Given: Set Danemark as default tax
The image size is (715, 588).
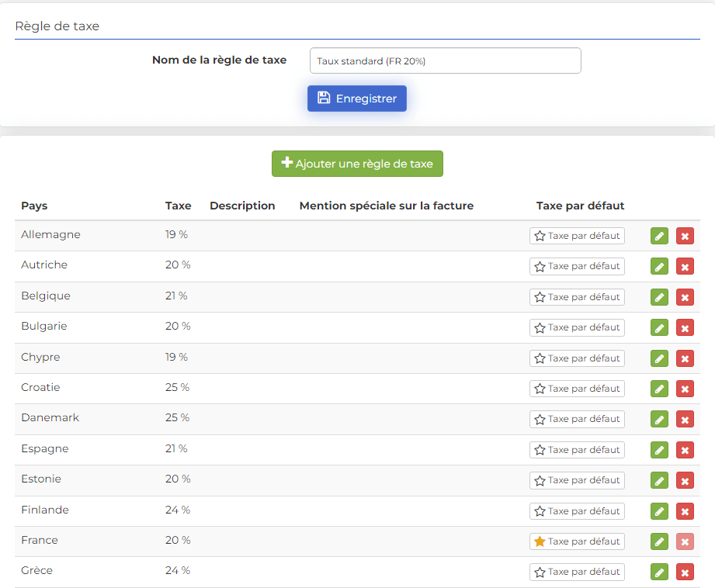Looking at the screenshot, I should click(577, 420).
